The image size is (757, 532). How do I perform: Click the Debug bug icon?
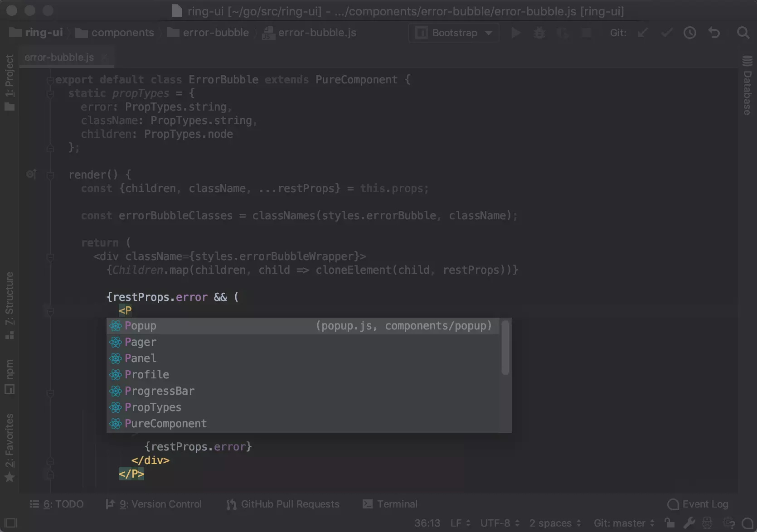(539, 33)
